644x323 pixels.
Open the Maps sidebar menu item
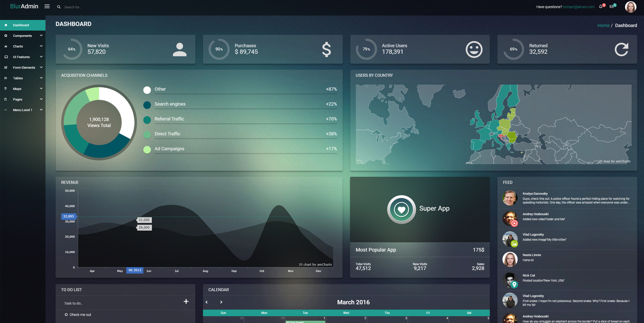(x=17, y=89)
